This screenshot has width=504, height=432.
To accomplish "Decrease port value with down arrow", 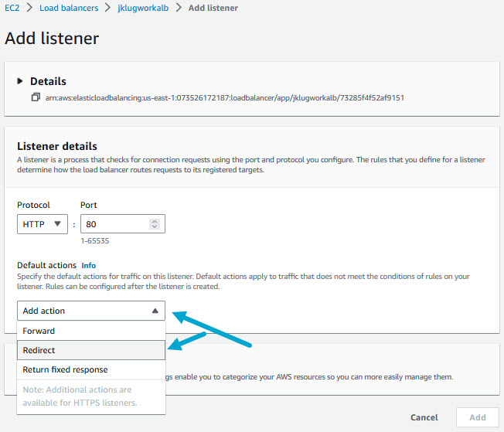I will pyautogui.click(x=155, y=227).
